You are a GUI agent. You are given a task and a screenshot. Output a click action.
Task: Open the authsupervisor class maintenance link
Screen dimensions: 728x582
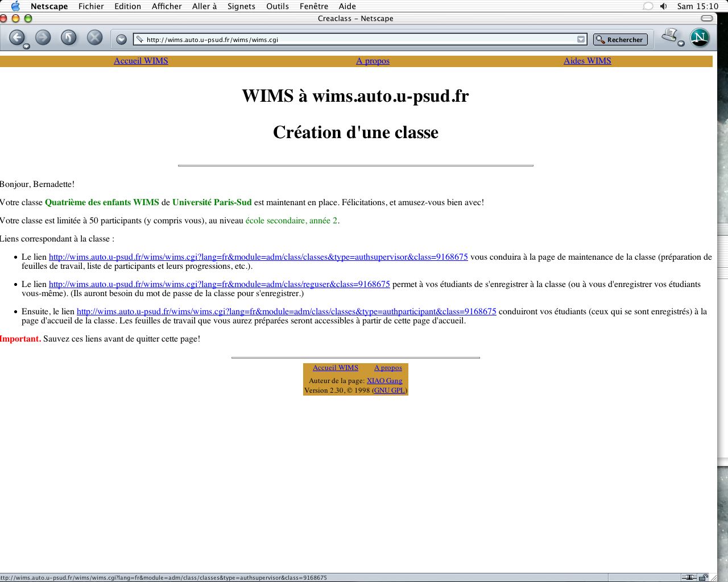(258, 257)
